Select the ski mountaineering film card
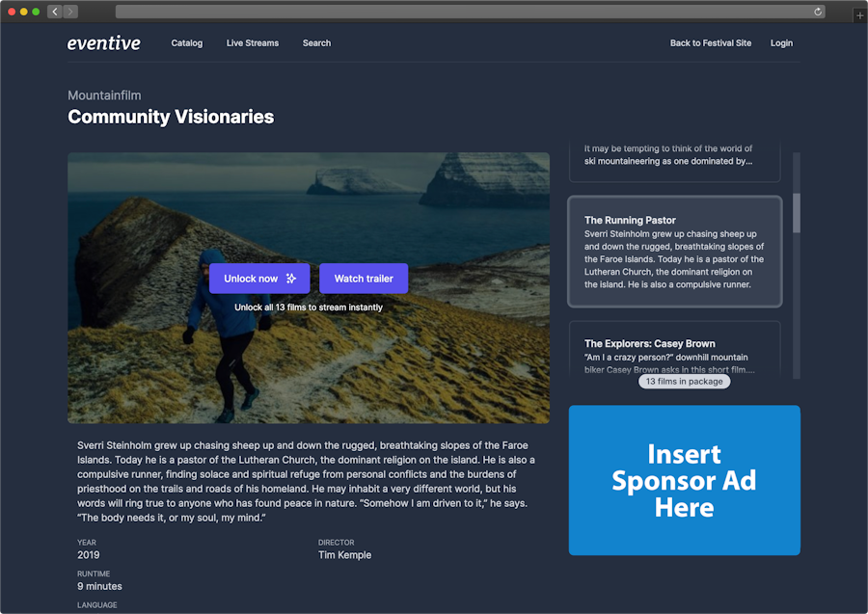The image size is (868, 614). (x=675, y=161)
